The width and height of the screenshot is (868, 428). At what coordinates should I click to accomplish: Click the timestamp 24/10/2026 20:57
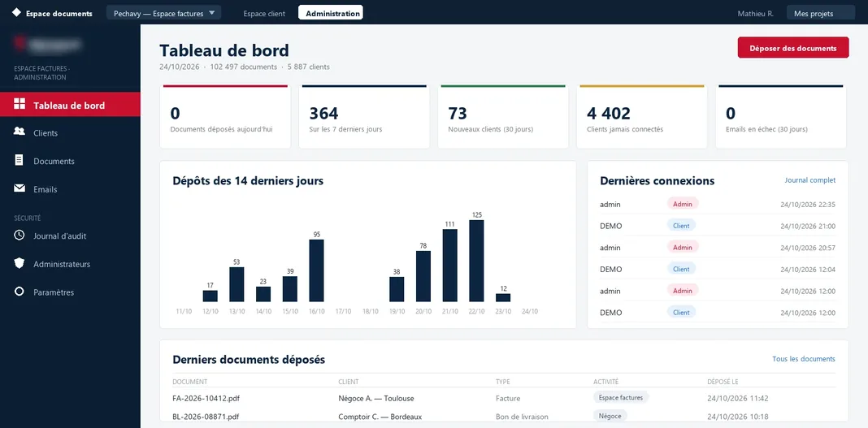click(808, 248)
